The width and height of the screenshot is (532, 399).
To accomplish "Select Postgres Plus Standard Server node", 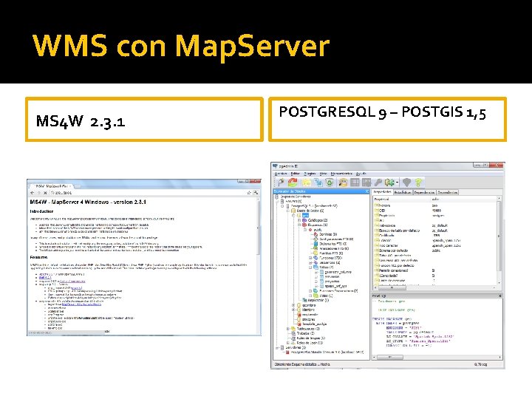I will (x=327, y=352).
